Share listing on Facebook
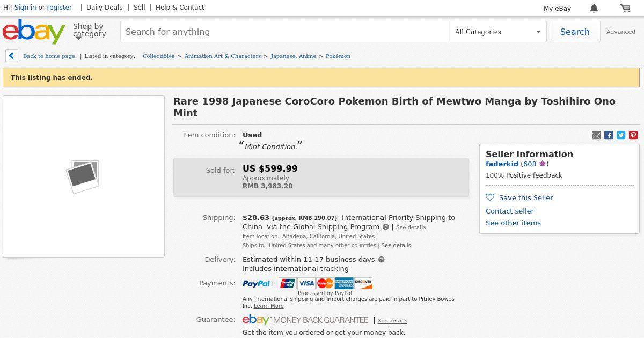Viewport: 644px width, 338px height. [x=609, y=135]
